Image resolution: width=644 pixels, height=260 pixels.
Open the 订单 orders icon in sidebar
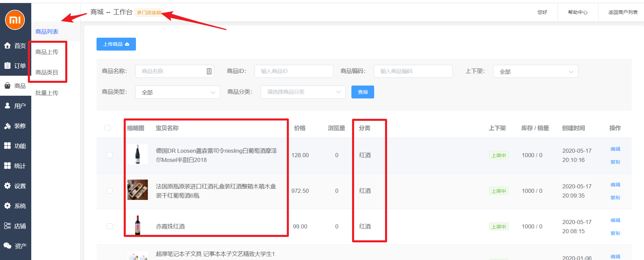tap(7, 66)
